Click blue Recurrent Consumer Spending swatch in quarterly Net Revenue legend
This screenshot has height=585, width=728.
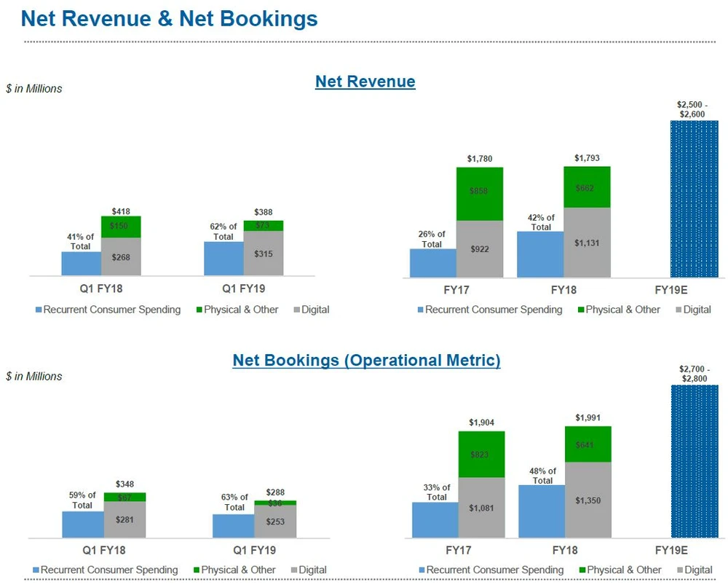pos(39,310)
